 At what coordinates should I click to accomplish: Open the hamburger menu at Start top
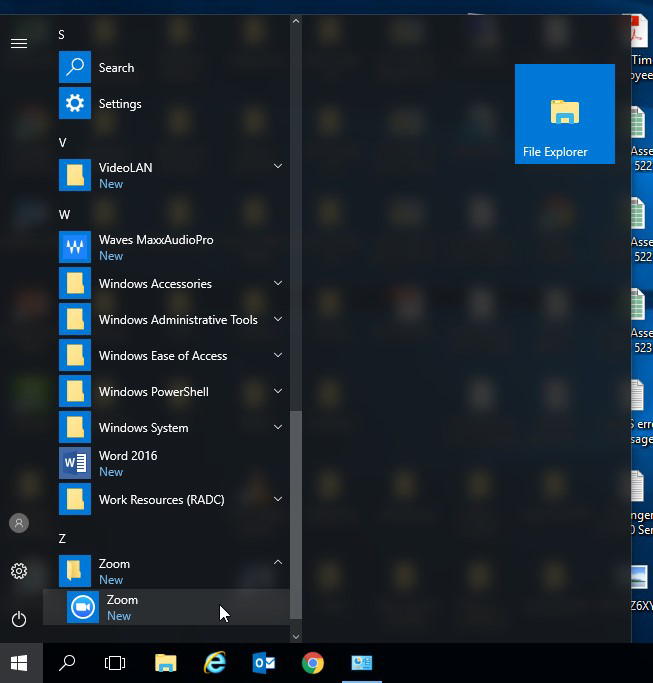pyautogui.click(x=19, y=44)
